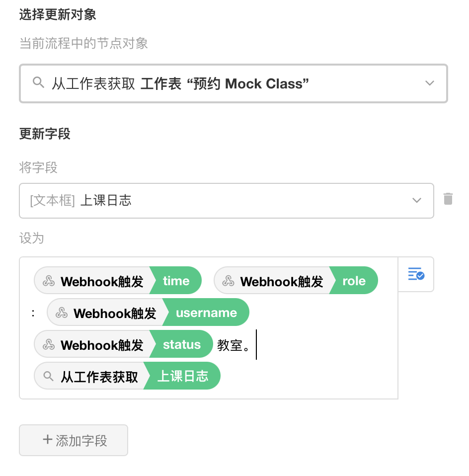Click webhook icon on the role tag
The height and width of the screenshot is (476, 469).
pyautogui.click(x=228, y=281)
